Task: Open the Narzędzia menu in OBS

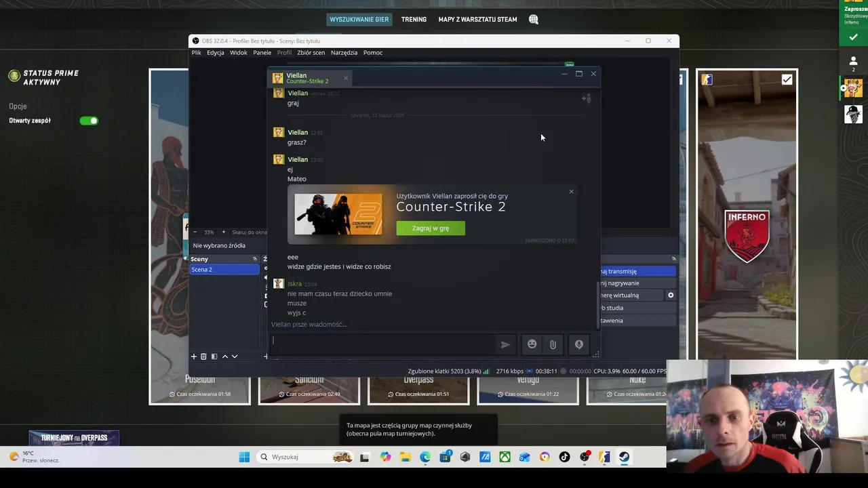Action: click(344, 53)
